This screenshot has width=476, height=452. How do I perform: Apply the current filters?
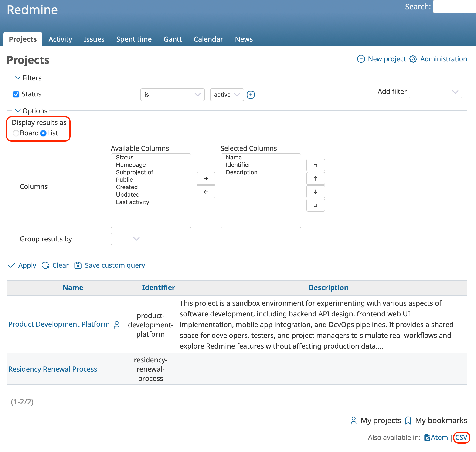(27, 265)
